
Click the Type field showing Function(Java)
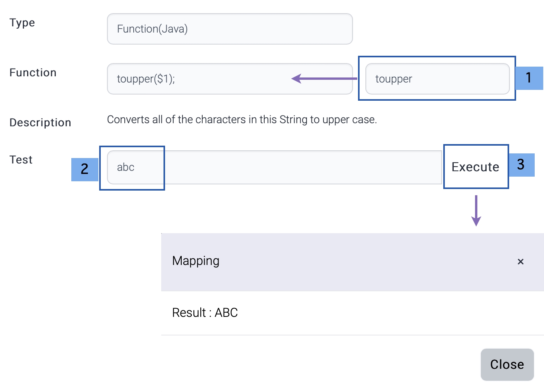(x=230, y=29)
